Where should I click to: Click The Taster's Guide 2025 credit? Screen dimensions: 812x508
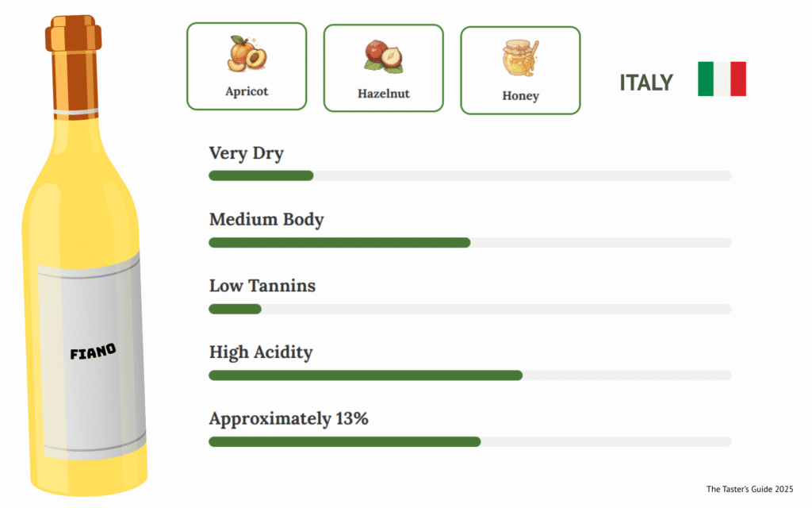(749, 489)
